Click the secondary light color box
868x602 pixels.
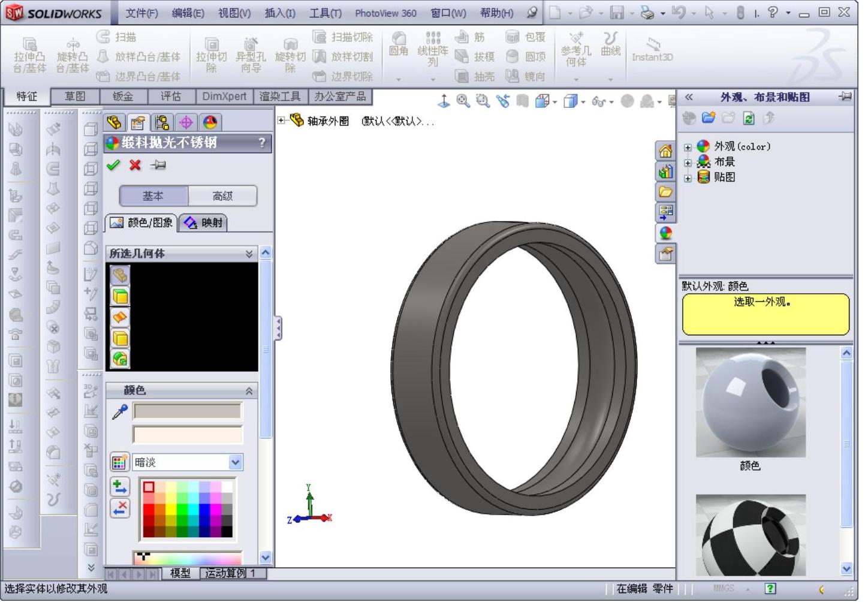188,434
